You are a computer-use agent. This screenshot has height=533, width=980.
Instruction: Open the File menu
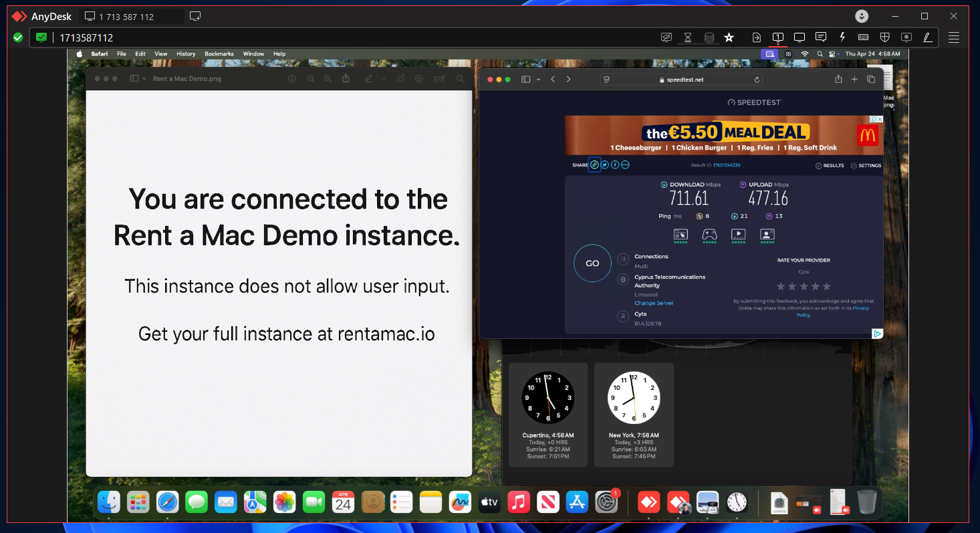[122, 54]
